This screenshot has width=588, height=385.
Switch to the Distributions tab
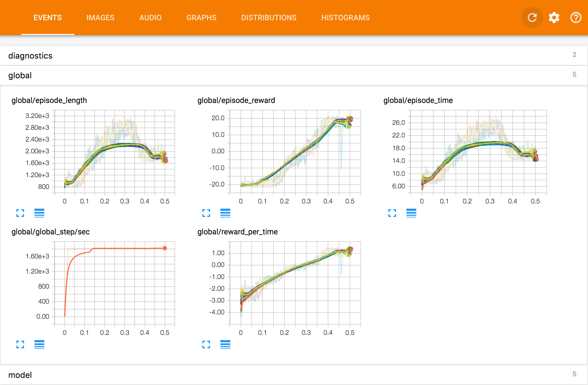[x=269, y=18]
